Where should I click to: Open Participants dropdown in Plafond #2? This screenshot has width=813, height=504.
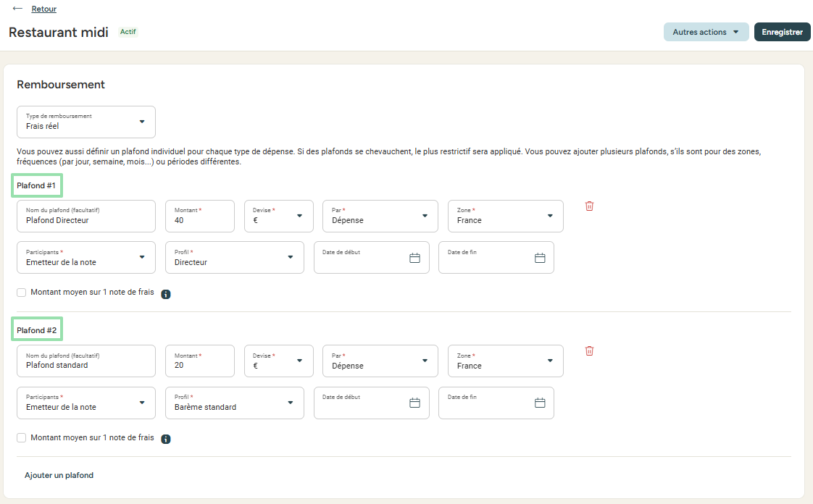[86, 403]
